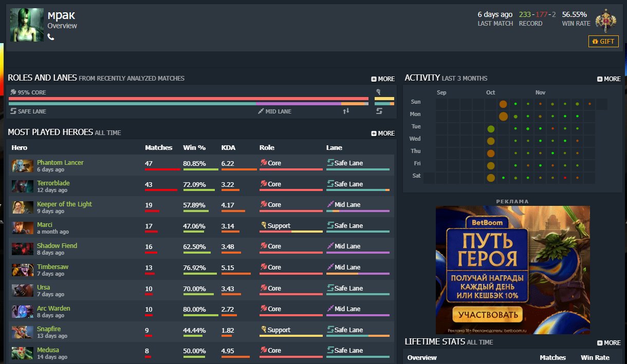Sort heroes by the Matches column header
The height and width of the screenshot is (364, 627).
(x=158, y=147)
